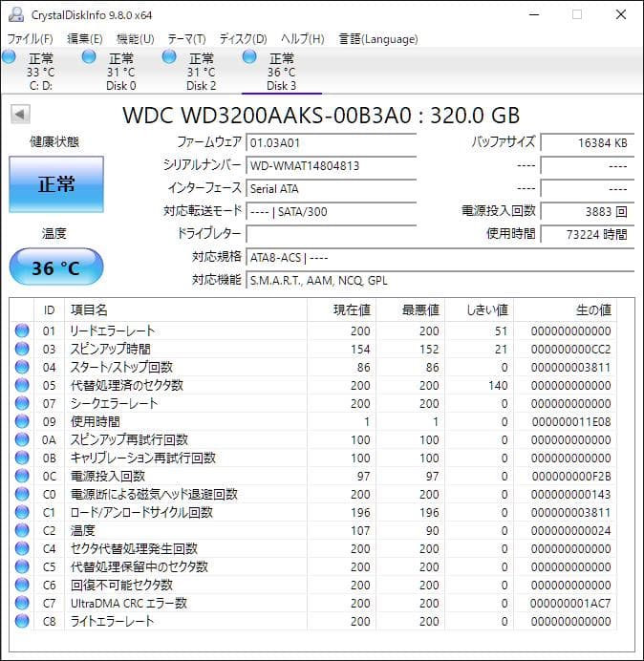Select the Disk 3 tab
The height and width of the screenshot is (661, 644).
[281, 72]
